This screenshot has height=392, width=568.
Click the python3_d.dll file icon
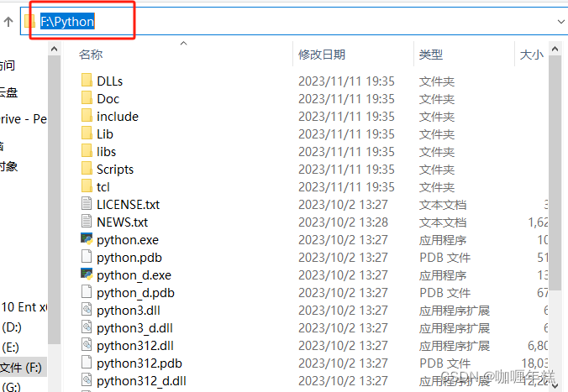point(87,327)
